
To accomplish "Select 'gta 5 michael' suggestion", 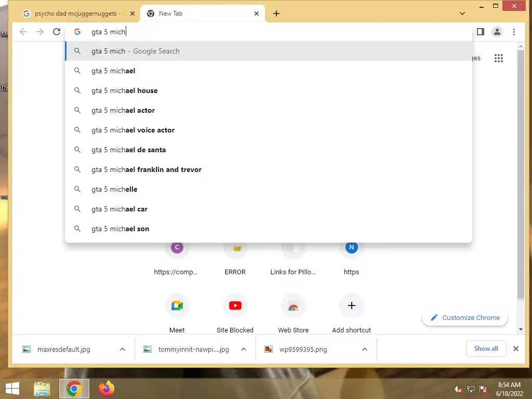I will coord(269,71).
